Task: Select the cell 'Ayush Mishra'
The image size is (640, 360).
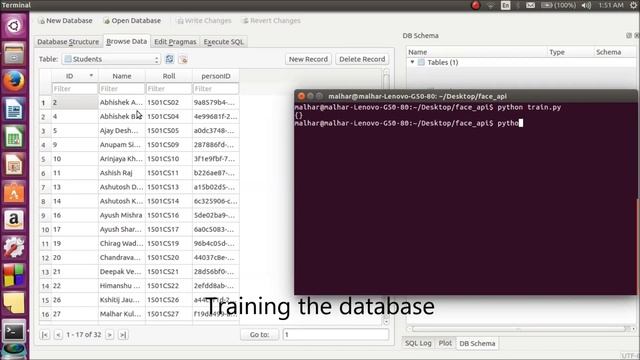Action: point(122,215)
